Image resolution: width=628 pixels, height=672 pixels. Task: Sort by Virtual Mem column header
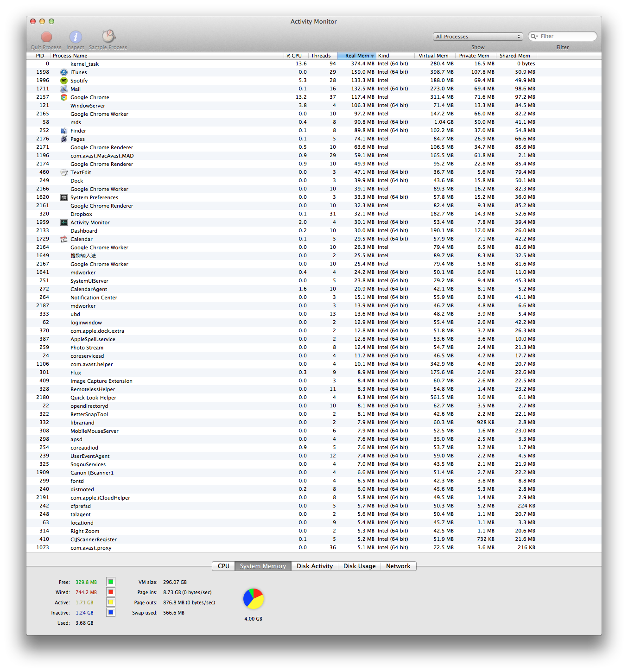435,56
